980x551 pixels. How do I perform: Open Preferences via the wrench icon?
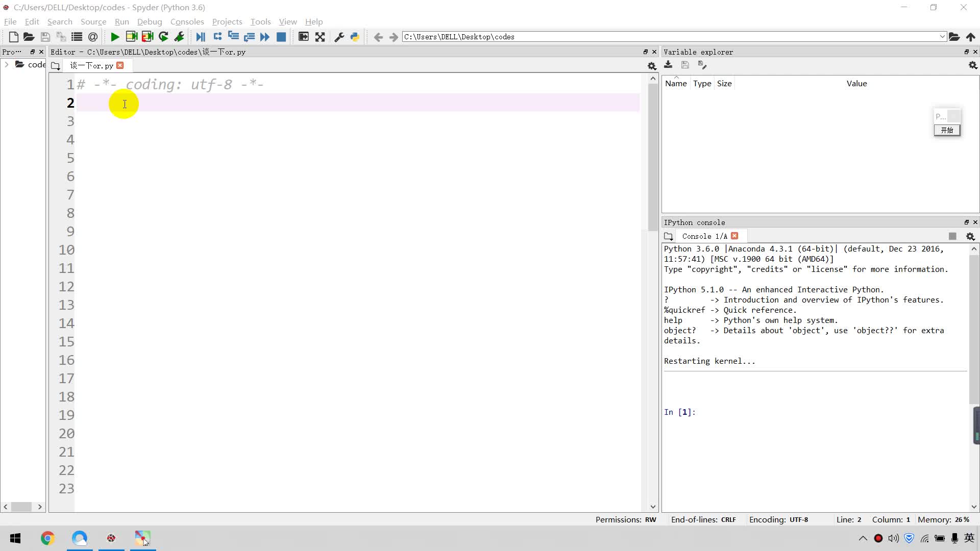[339, 37]
